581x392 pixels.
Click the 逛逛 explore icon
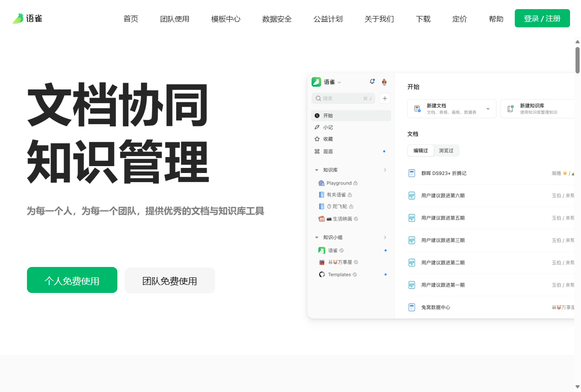(317, 152)
